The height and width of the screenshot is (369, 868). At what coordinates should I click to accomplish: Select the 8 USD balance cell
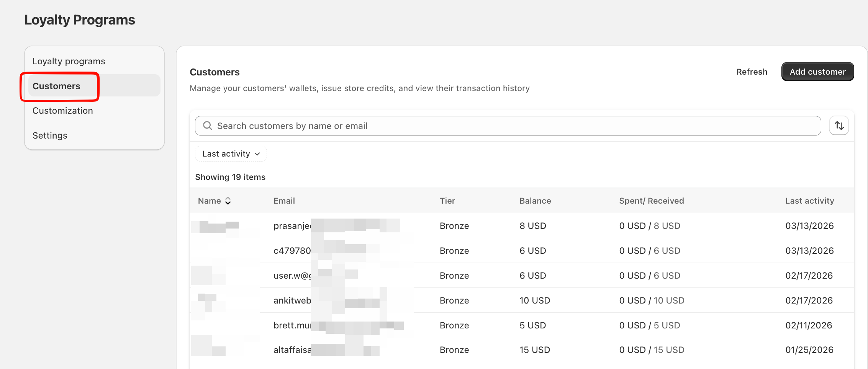(x=533, y=226)
